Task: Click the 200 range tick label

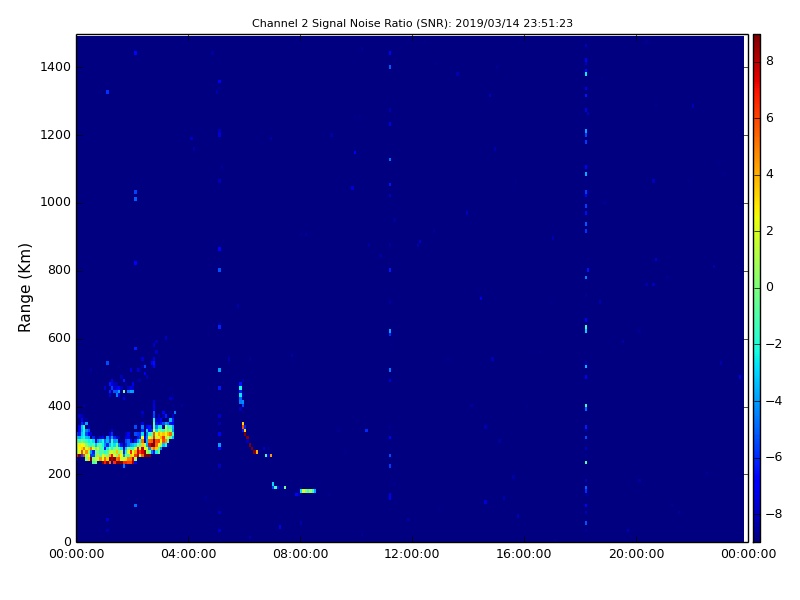Action: 59,474
